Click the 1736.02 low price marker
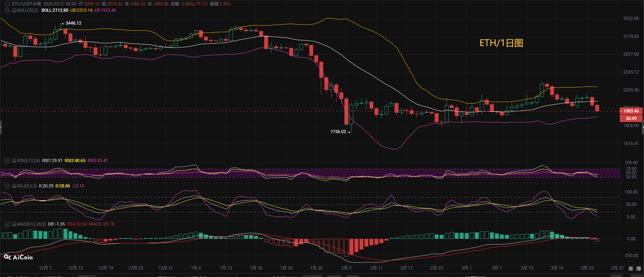The width and height of the screenshot is (644, 277). click(x=338, y=132)
